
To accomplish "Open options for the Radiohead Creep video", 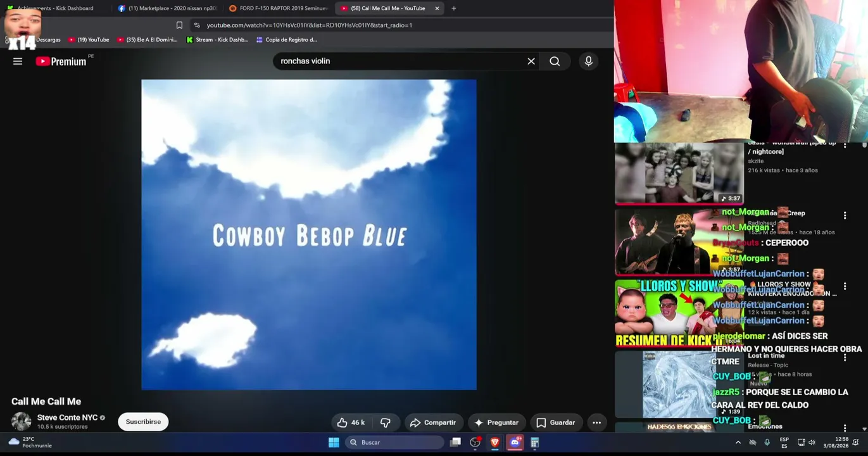I will pos(845,216).
